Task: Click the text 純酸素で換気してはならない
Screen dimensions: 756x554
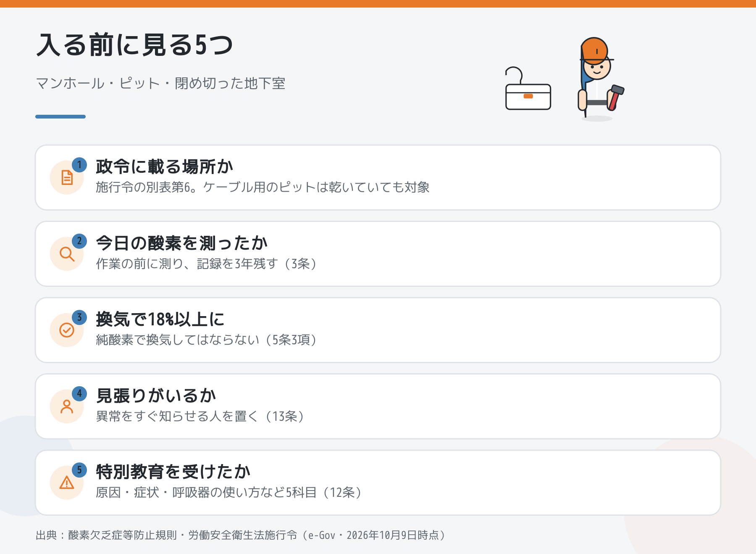Action: tap(178, 340)
